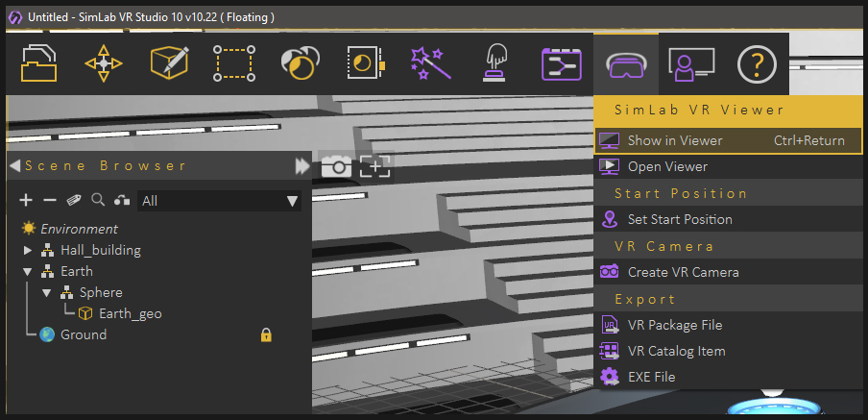Export as VR Catalog Item
Viewport: 868px width, 420px height.
point(728,351)
